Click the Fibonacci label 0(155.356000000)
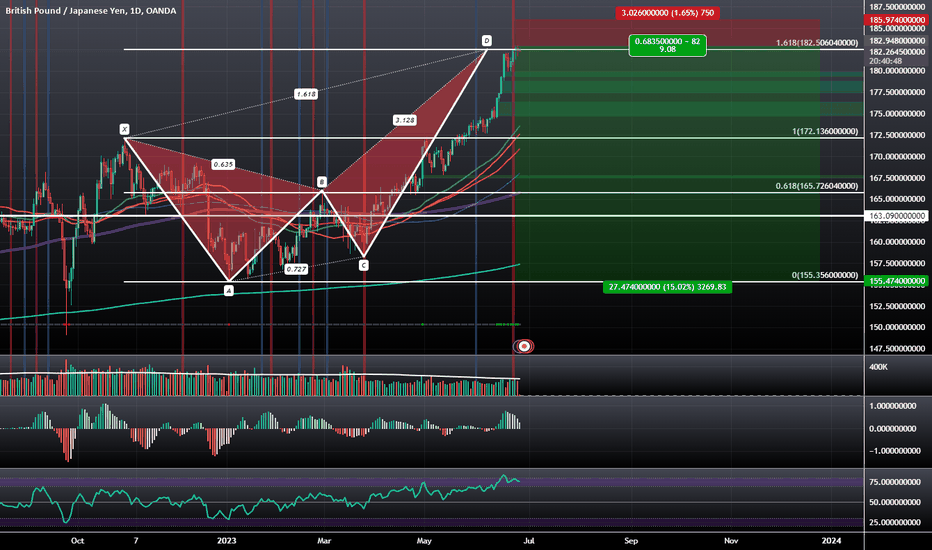Screen dimensions: 932x550 [825, 275]
